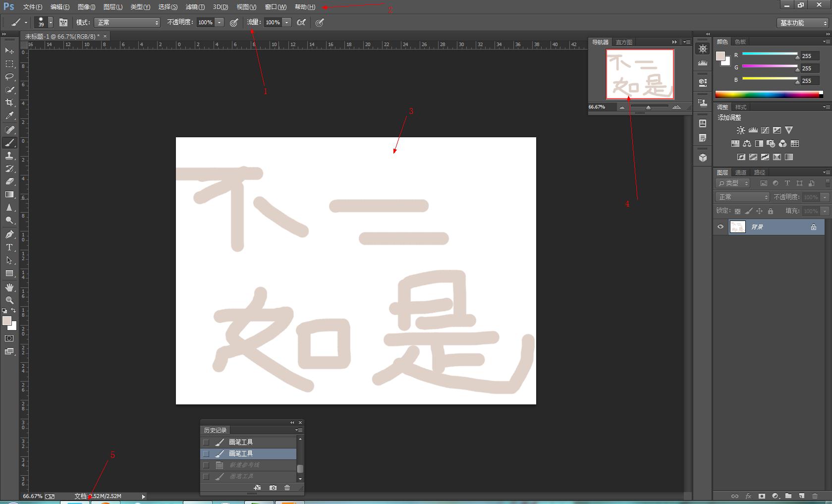Image resolution: width=832 pixels, height=504 pixels.
Task: Switch to 通道 tab
Action: coord(741,172)
